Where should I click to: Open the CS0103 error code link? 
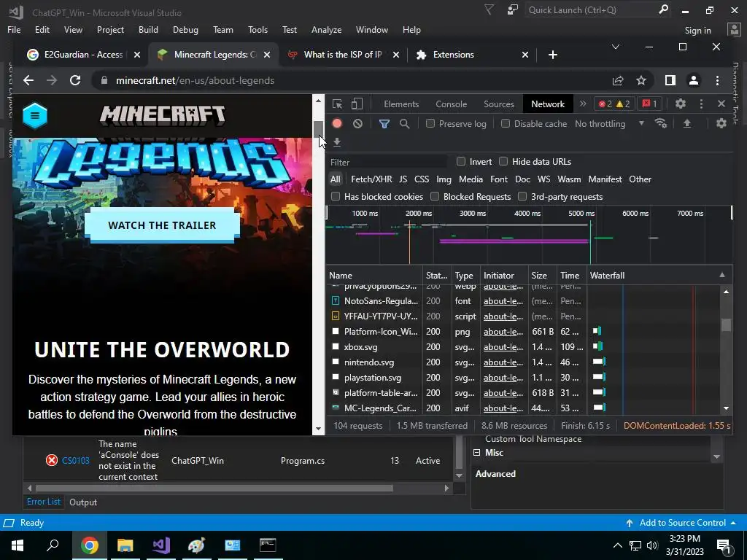(x=76, y=461)
